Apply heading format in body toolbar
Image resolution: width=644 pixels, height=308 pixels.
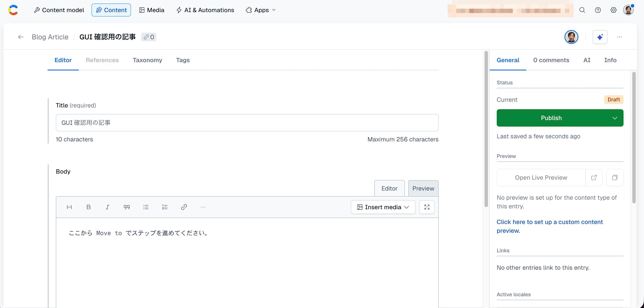(x=69, y=207)
